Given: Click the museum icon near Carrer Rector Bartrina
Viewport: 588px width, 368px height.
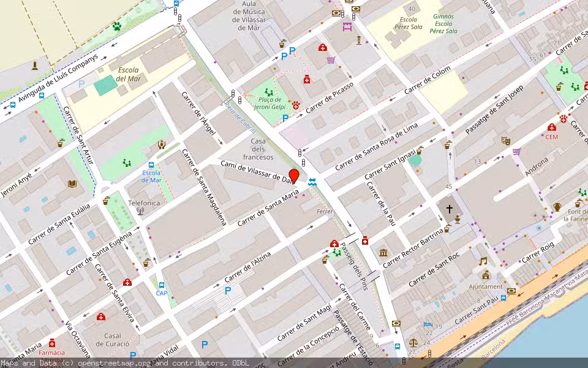Looking at the screenshot, I should point(383,253).
